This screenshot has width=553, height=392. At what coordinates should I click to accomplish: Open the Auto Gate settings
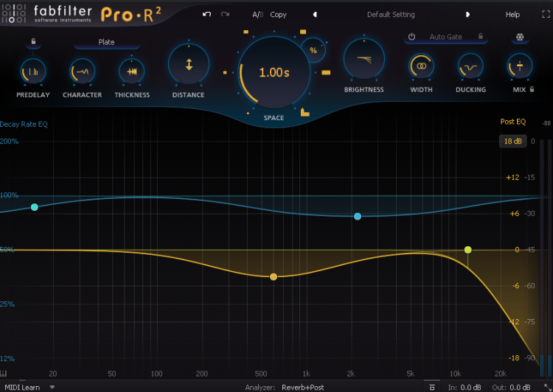445,37
